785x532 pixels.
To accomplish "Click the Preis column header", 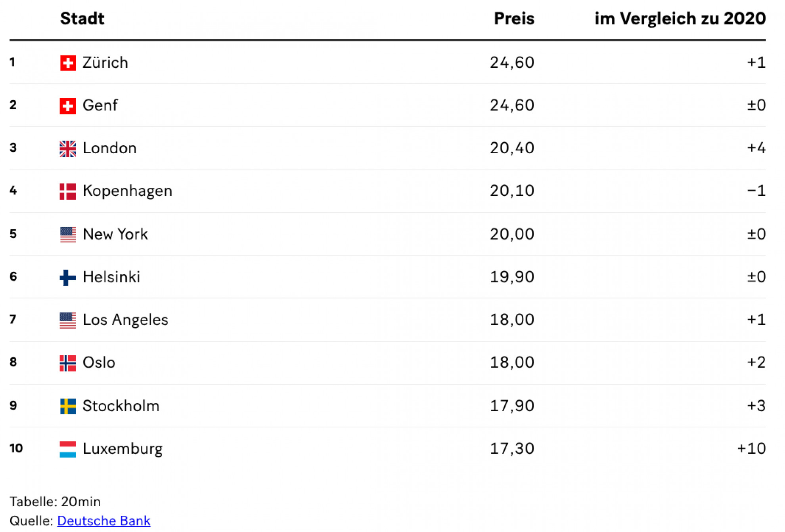I will (x=514, y=19).
